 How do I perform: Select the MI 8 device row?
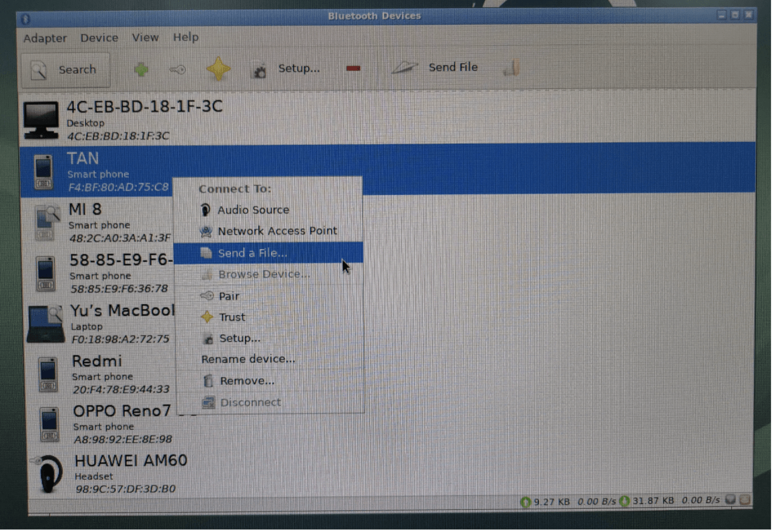[97, 223]
